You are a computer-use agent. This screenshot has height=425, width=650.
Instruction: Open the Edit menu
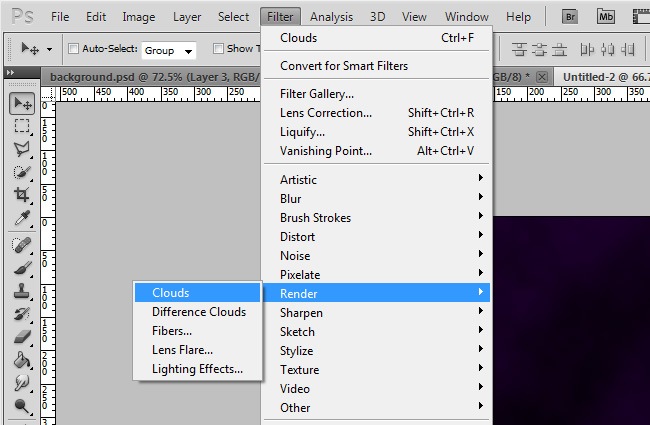pyautogui.click(x=96, y=17)
